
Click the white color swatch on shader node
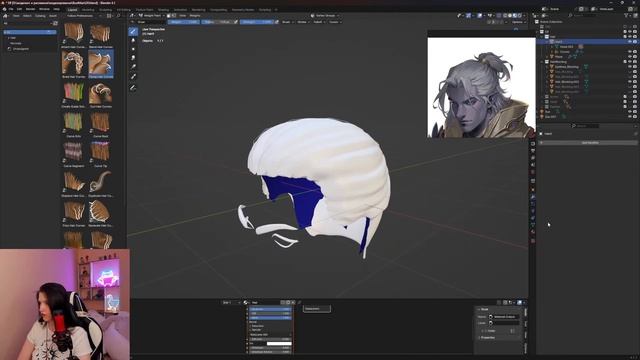point(279,343)
